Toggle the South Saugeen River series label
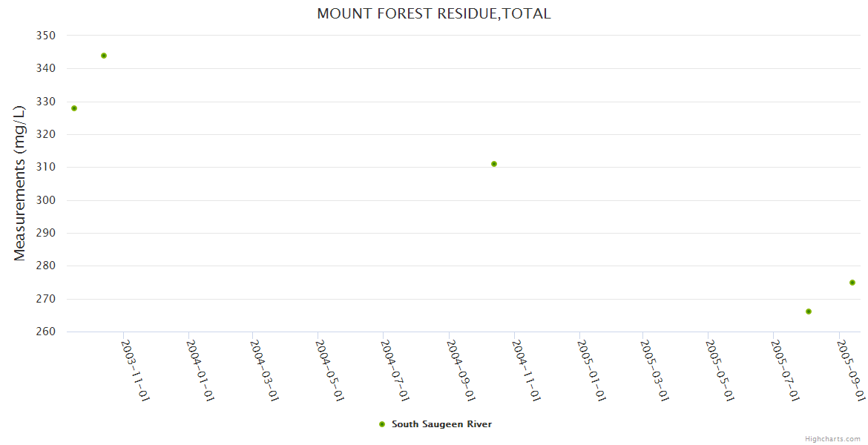 (x=441, y=424)
